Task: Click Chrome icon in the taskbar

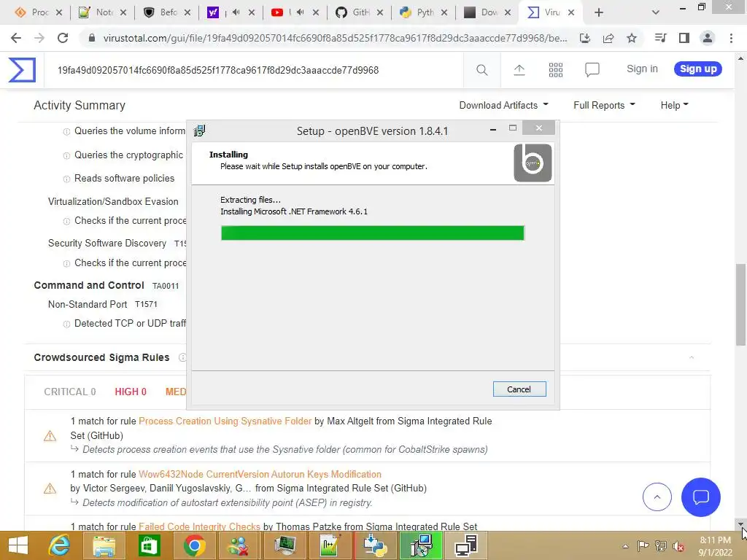Action: [194, 545]
